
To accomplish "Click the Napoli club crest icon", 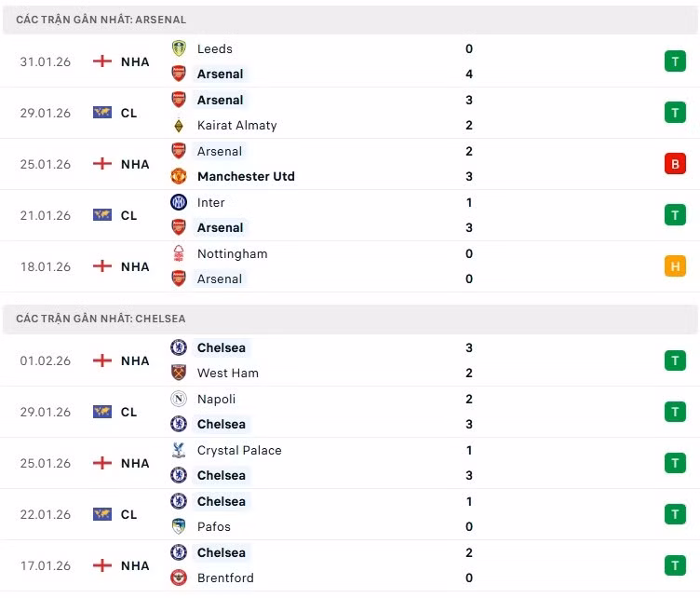I will 179,399.
